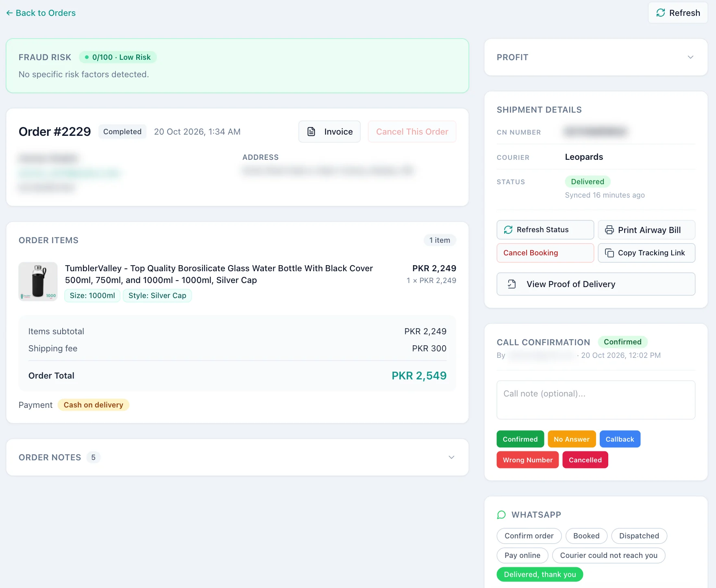This screenshot has width=716, height=588.
Task: Click the blurred CN number value
Action: (596, 131)
